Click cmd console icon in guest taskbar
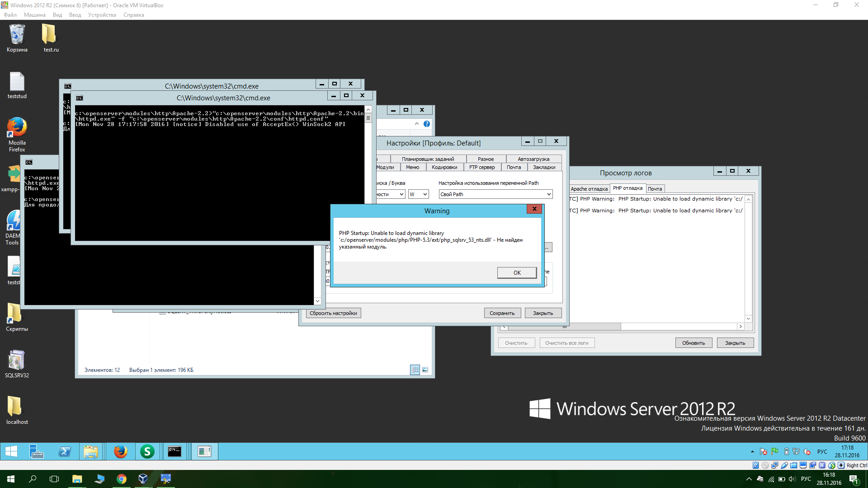This screenshot has width=868, height=488. coord(175,451)
